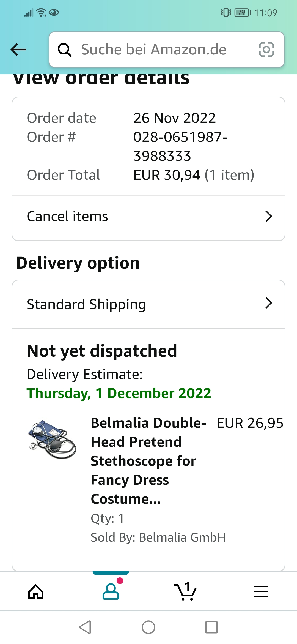Image resolution: width=297 pixels, height=644 pixels.
Task: Tap the search magnifier icon
Action: [65, 50]
